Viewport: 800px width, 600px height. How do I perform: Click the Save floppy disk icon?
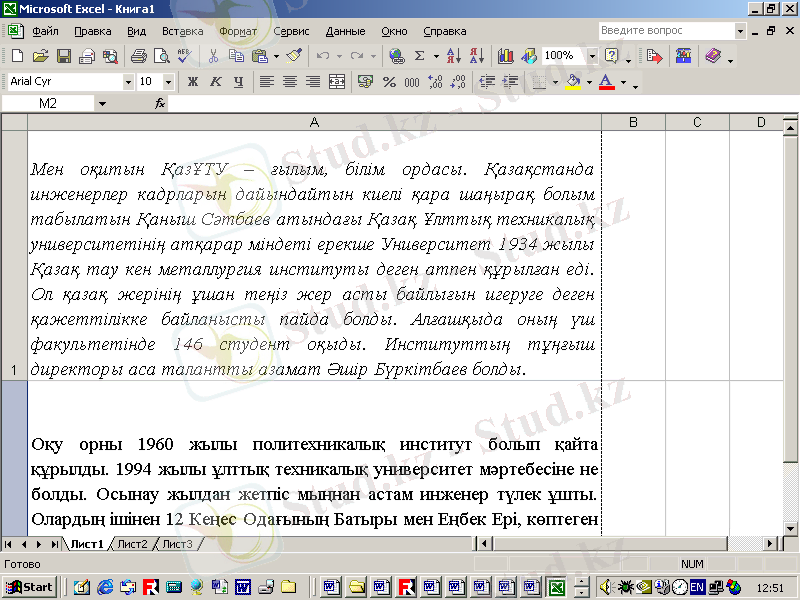click(63, 56)
